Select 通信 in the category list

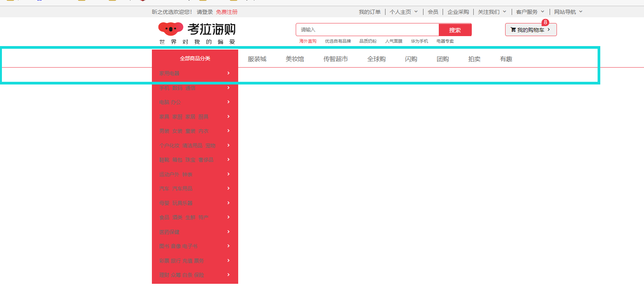(190, 88)
